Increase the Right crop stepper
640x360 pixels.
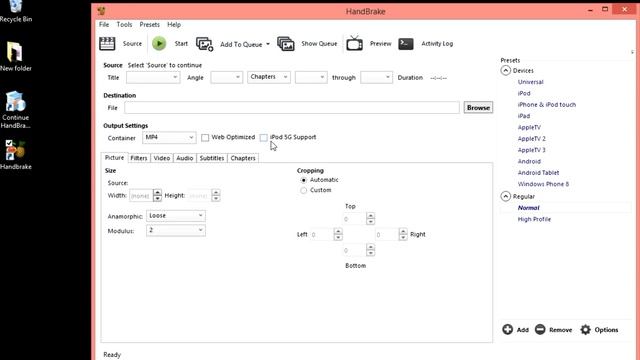point(403,231)
